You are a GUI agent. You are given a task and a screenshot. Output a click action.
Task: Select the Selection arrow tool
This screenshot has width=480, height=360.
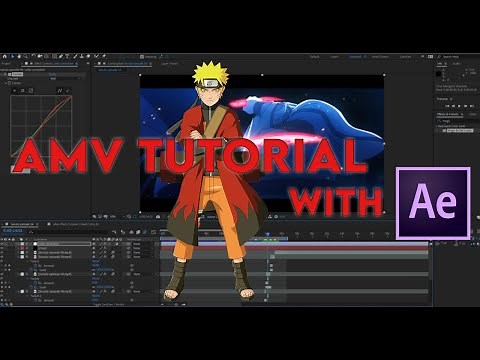pos(12,56)
